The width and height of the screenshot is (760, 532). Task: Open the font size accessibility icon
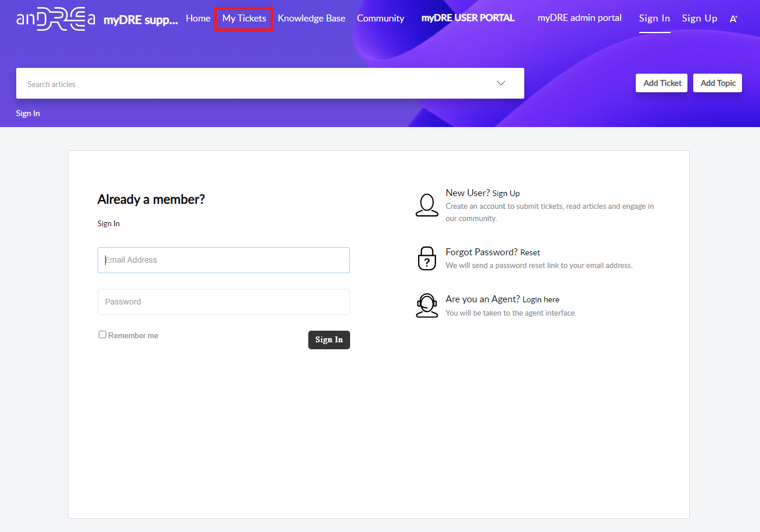tap(733, 19)
